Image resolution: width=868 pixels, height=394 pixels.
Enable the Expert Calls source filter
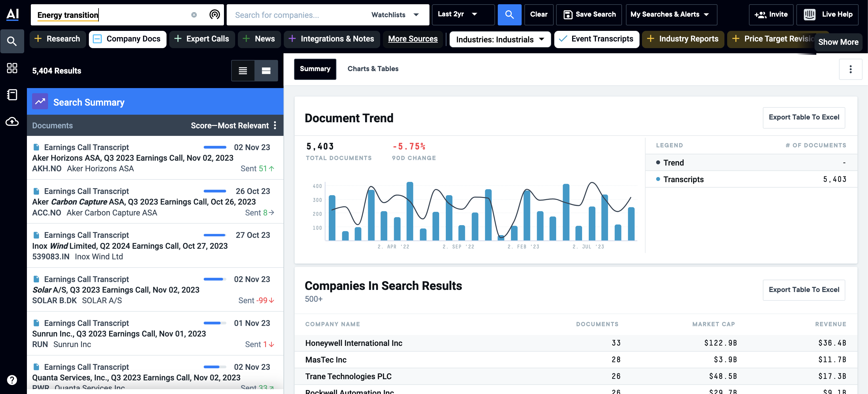pyautogui.click(x=202, y=39)
